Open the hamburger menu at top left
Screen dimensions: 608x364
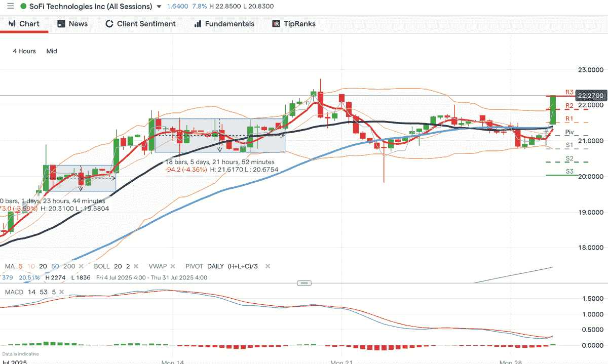(11, 7)
